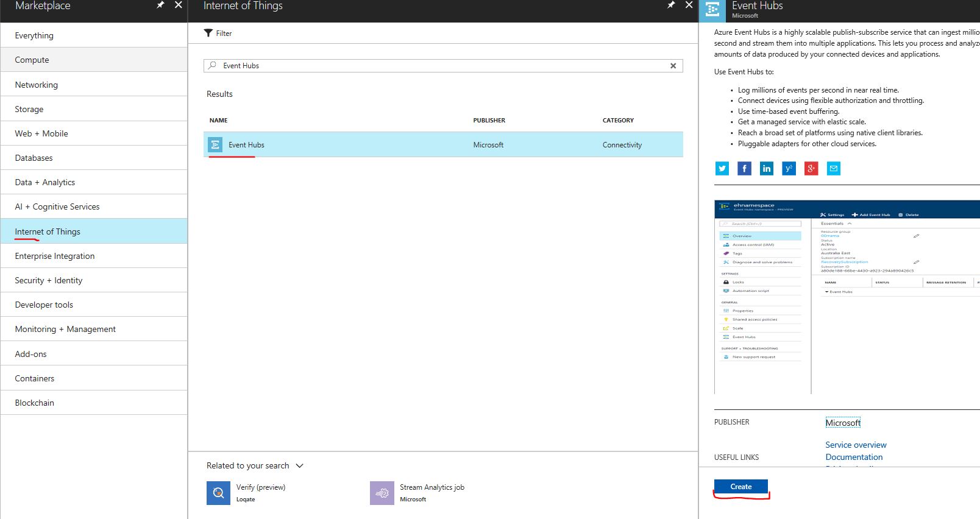The width and height of the screenshot is (980, 519).
Task: Select Developer tools category
Action: coord(94,305)
